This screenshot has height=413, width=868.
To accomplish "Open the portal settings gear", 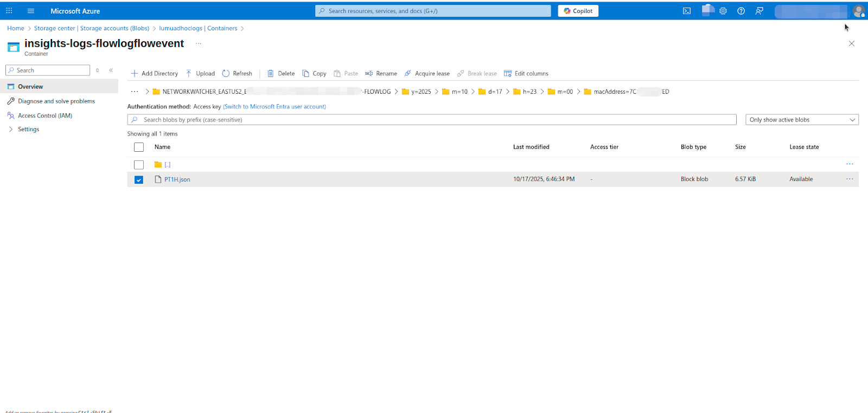I will point(723,11).
